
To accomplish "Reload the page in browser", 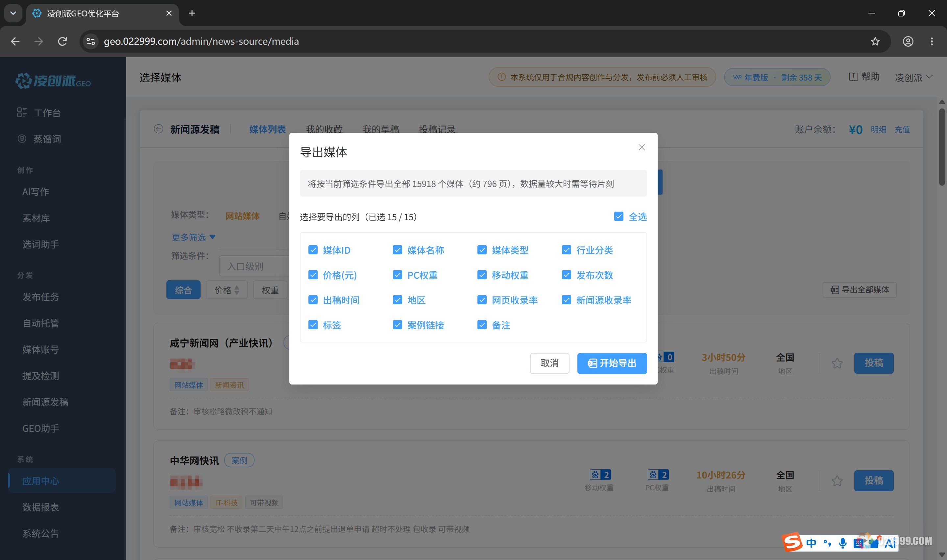I will click(62, 41).
